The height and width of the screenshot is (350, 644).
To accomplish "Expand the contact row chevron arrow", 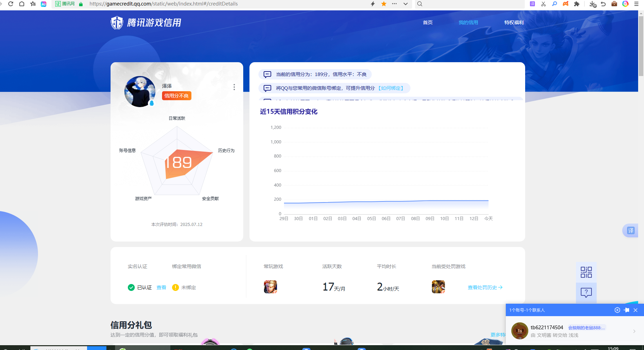I will [634, 331].
